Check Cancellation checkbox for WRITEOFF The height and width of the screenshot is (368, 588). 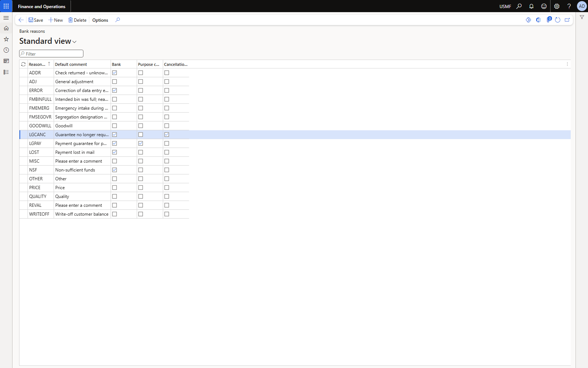167,214
